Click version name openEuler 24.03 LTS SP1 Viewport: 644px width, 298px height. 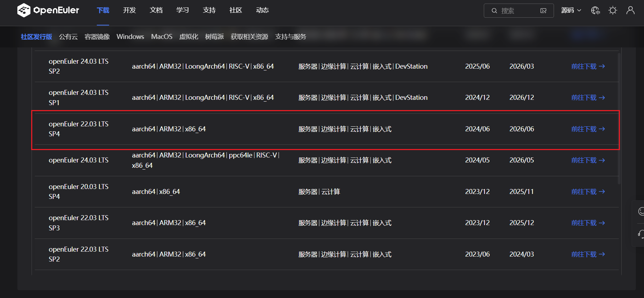point(79,98)
